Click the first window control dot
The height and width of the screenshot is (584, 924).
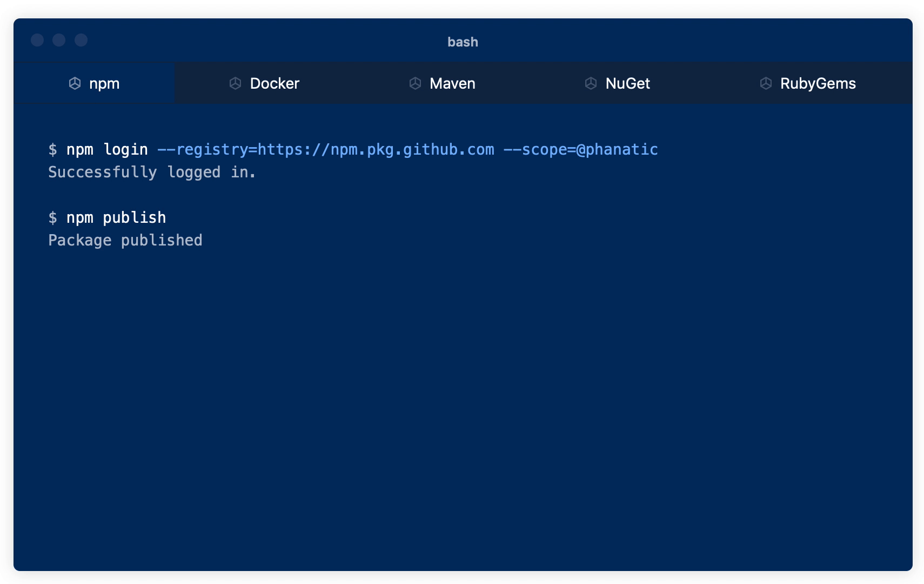click(37, 40)
